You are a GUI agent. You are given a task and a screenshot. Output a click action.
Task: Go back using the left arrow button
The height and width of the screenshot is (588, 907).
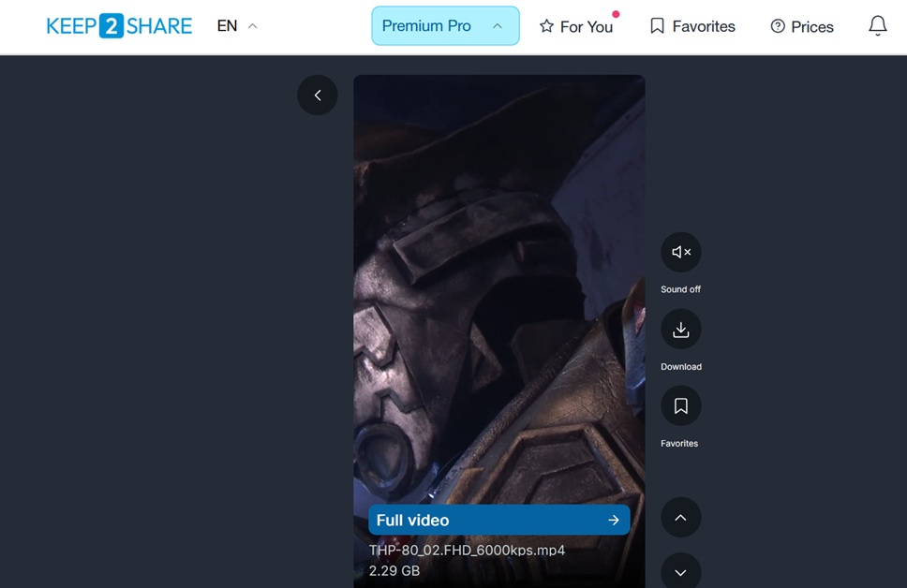tap(318, 96)
